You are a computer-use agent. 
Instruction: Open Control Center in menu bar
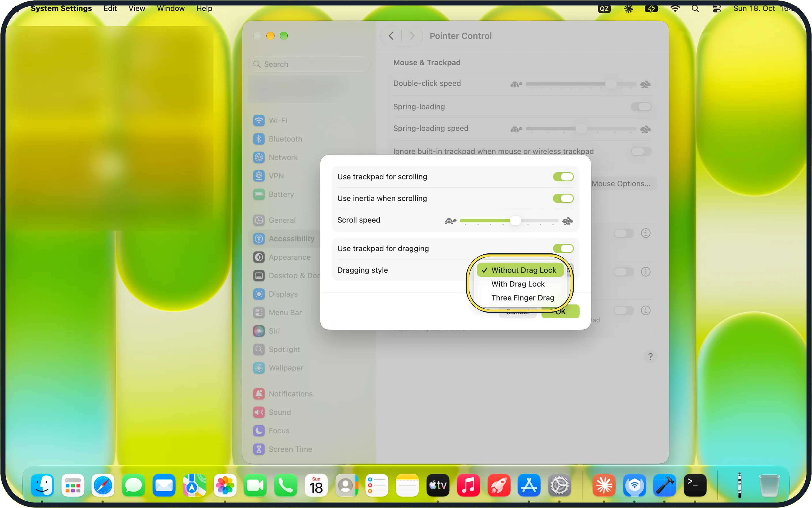[x=716, y=9]
